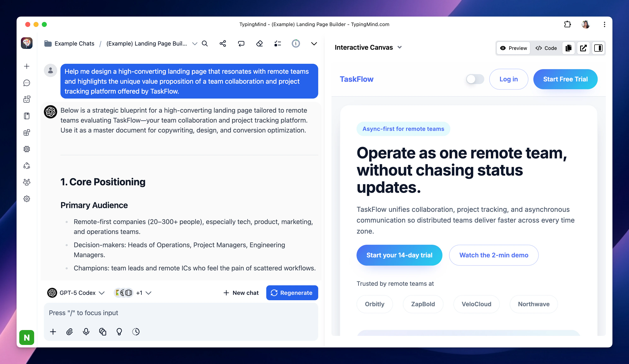Image resolution: width=629 pixels, height=364 pixels.
Task: Open the prompt library book icon
Action: pyautogui.click(x=27, y=116)
